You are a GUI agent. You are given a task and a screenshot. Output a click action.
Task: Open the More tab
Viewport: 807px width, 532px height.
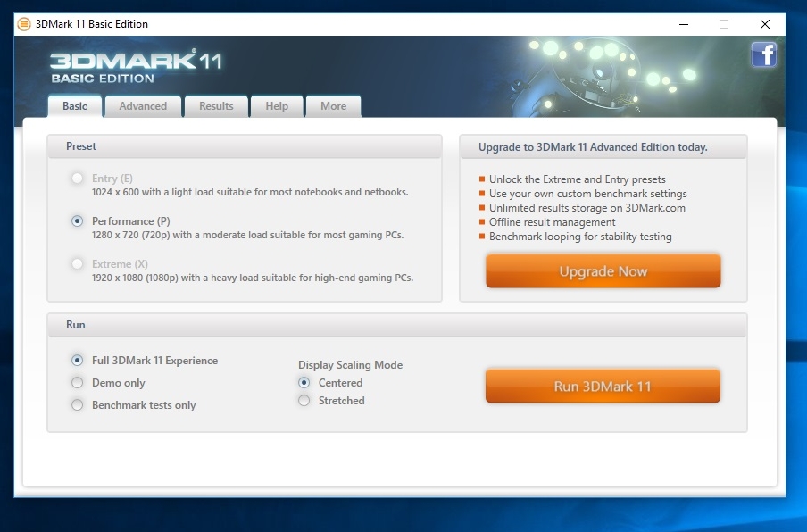[x=334, y=106]
